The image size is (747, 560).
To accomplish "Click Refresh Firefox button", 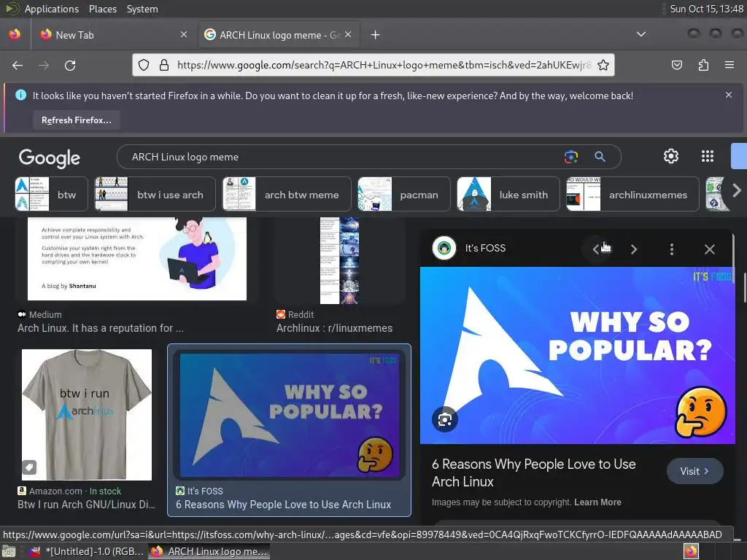I will tap(76, 120).
